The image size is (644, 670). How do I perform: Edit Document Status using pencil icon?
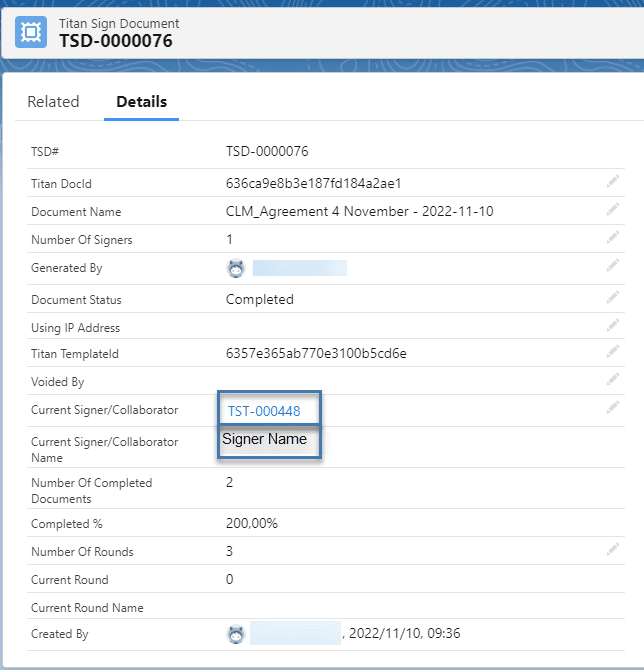612,298
